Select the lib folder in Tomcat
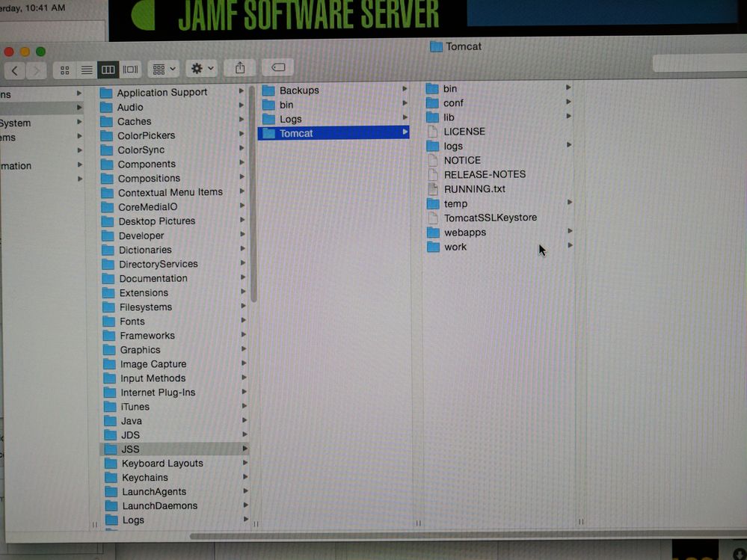 pos(449,117)
